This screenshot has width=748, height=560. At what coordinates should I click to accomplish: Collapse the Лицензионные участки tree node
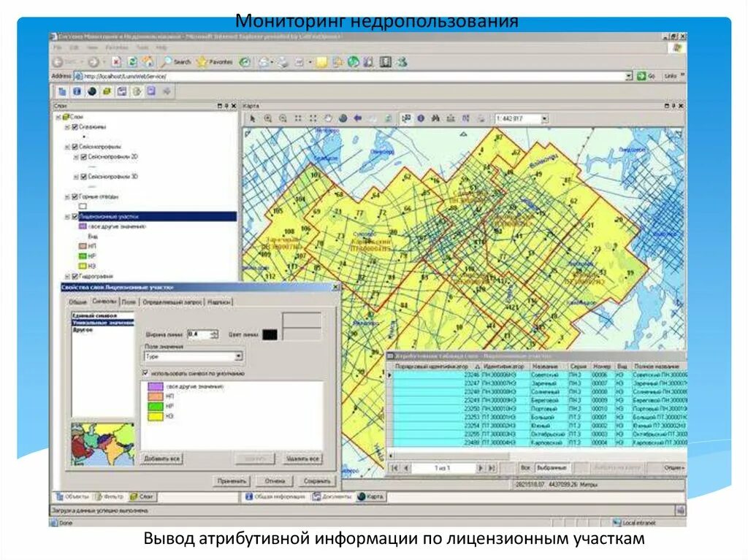(x=67, y=217)
